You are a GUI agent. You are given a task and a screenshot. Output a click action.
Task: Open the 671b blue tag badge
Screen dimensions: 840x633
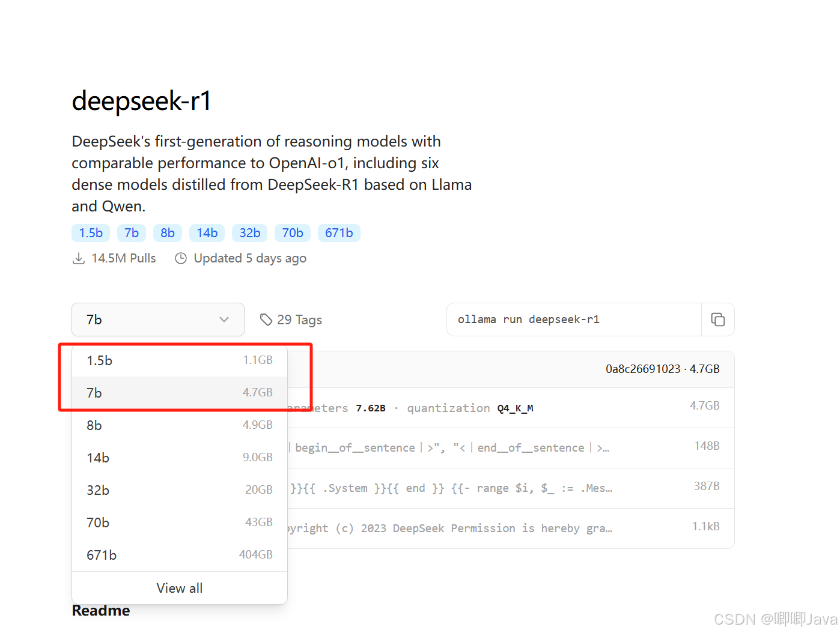tap(339, 233)
